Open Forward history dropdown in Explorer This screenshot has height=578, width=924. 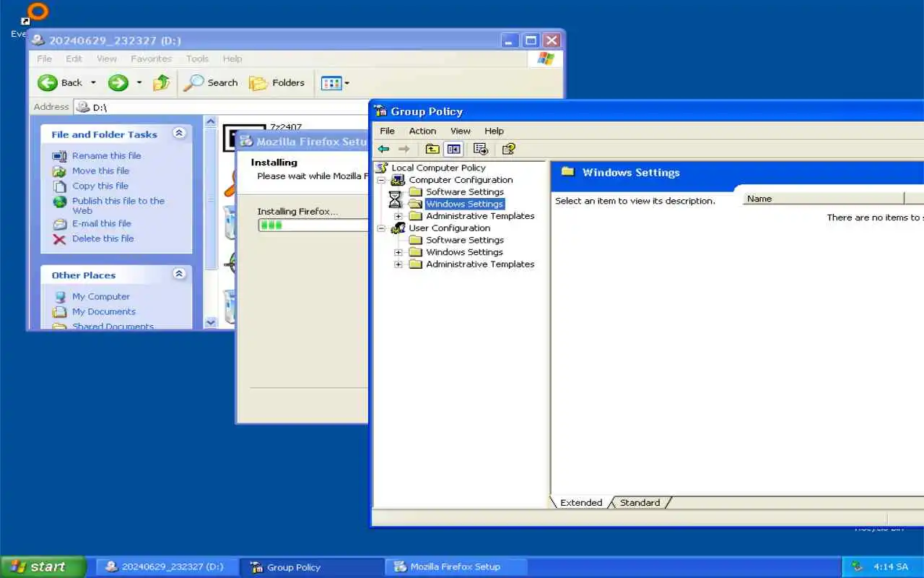pyautogui.click(x=139, y=83)
